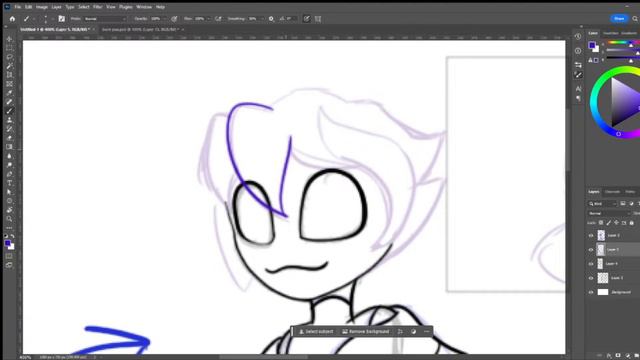Open smoothing options gear
The image size is (640, 360).
(x=271, y=19)
